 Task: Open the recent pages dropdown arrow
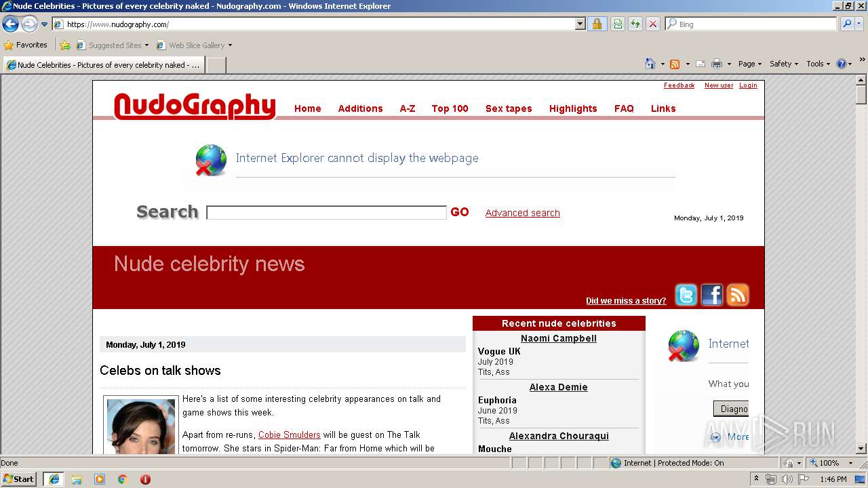(45, 24)
